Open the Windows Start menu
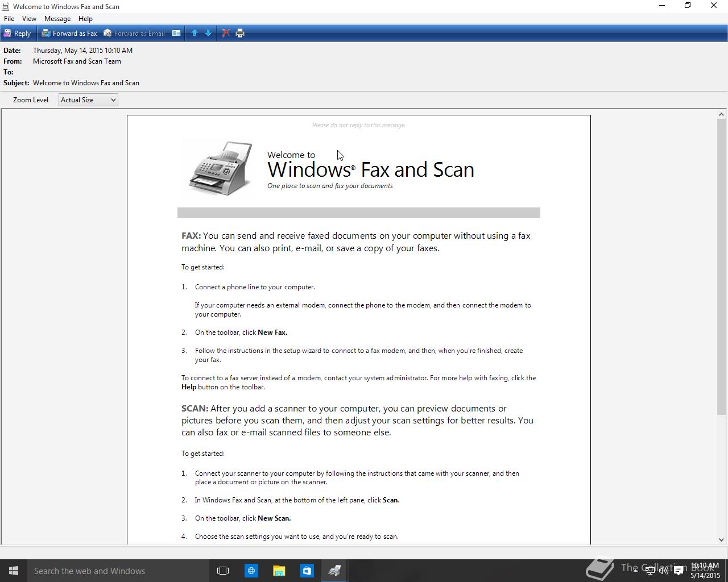Viewport: 728px width, 582px height. [14, 571]
